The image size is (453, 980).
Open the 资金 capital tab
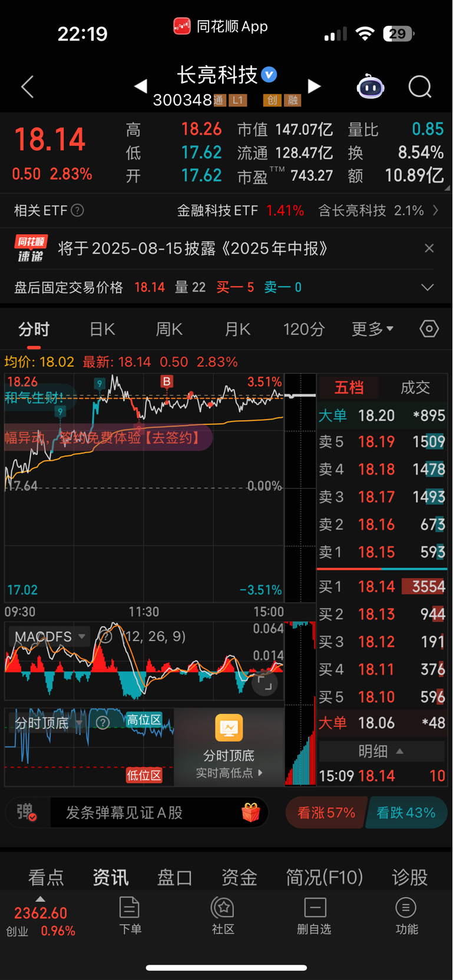coord(239,878)
